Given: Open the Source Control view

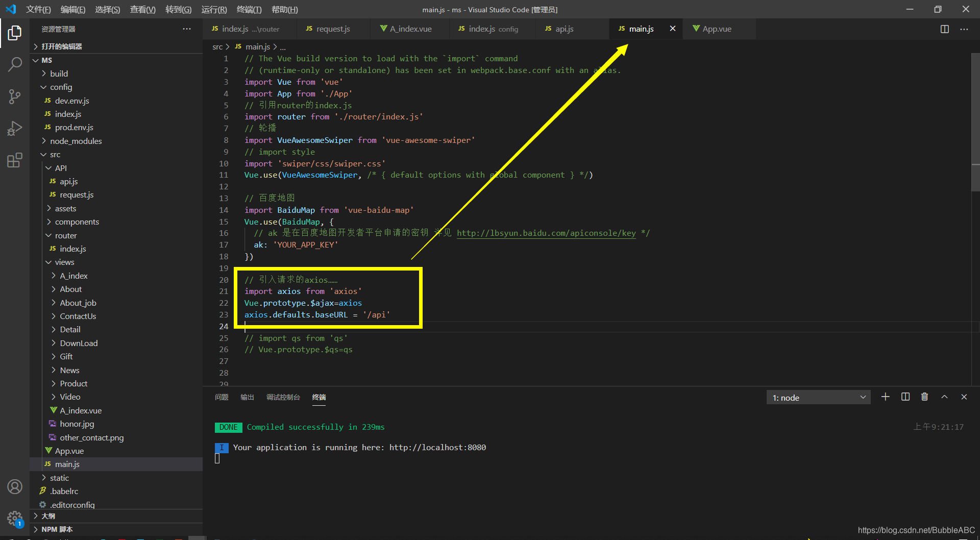Looking at the screenshot, I should coord(15,96).
